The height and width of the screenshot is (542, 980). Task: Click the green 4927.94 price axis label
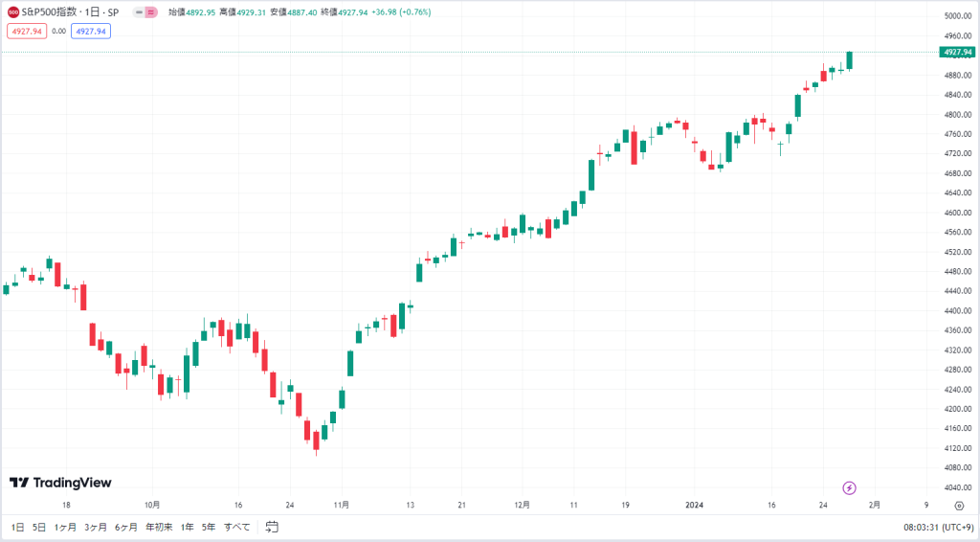click(x=957, y=52)
